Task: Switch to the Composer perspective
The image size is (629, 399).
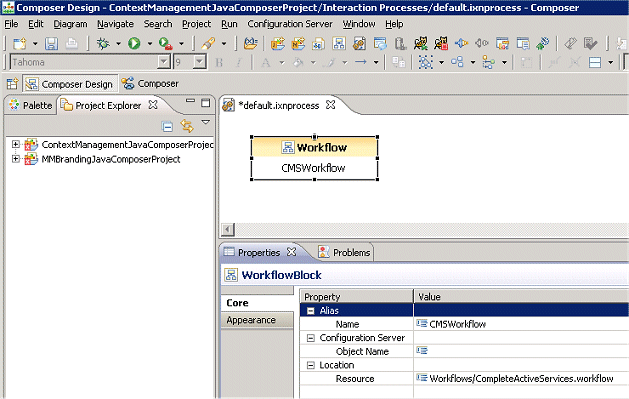Action: point(150,84)
